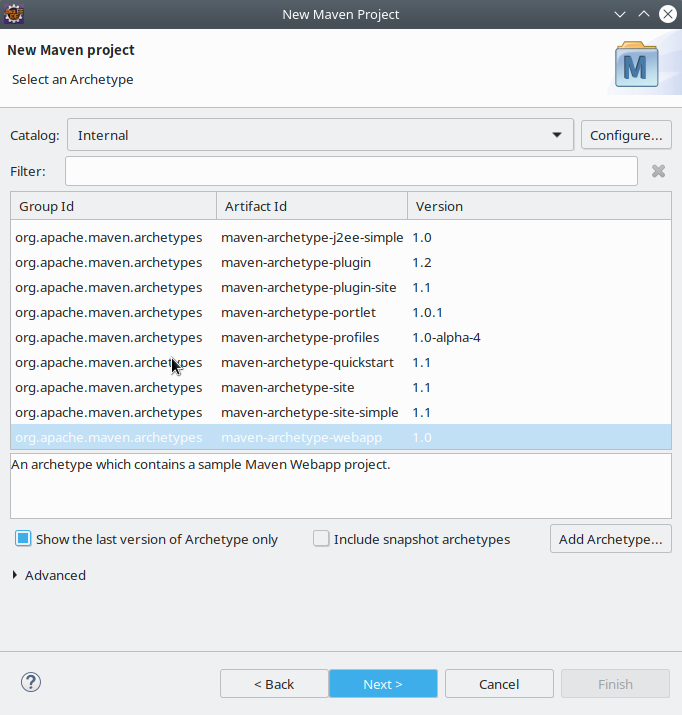Open the help question mark icon
Viewport: 682px width, 715px height.
31,682
